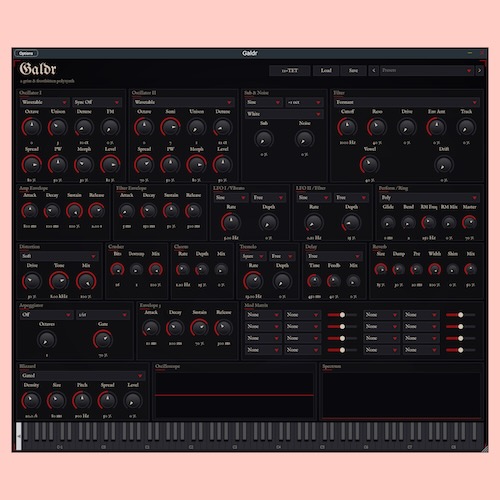This screenshot has height=500, width=500.
Task: Click the Reverb Size knob
Action: tap(381, 269)
